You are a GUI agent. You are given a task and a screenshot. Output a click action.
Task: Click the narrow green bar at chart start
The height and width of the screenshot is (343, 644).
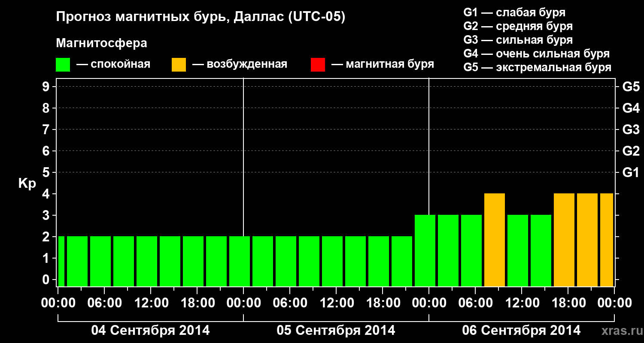(61, 261)
